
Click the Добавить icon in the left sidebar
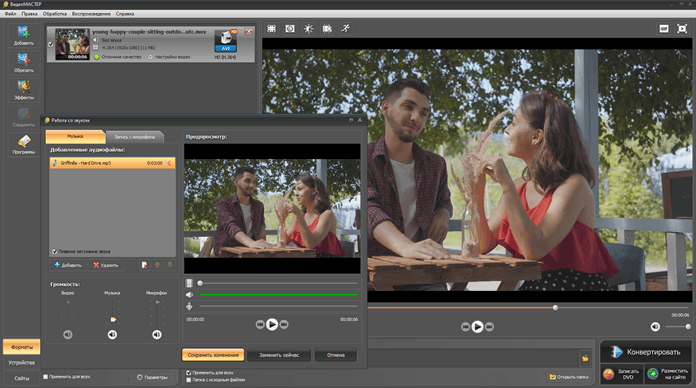(x=24, y=36)
